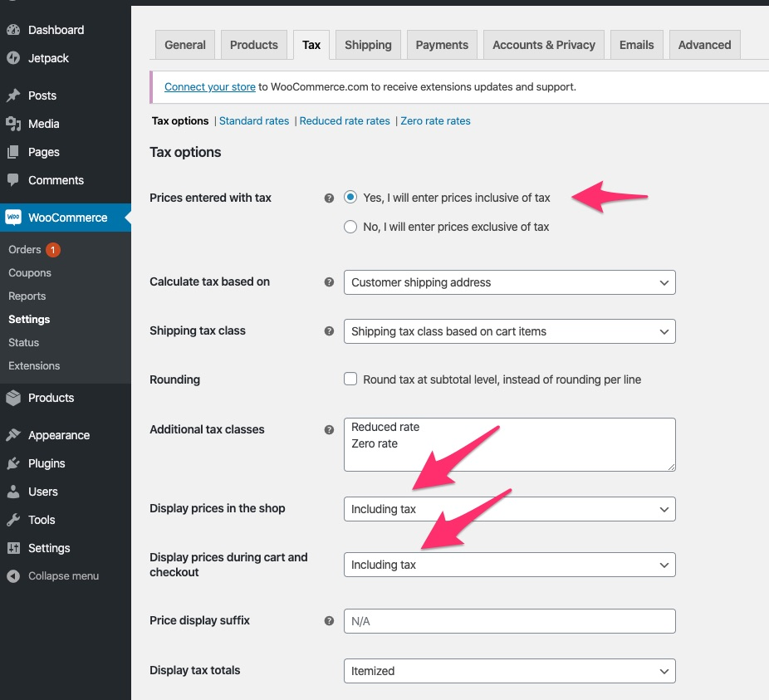Screen dimensions: 769x700
Task: Switch to the Shipping settings tab
Action: click(369, 45)
